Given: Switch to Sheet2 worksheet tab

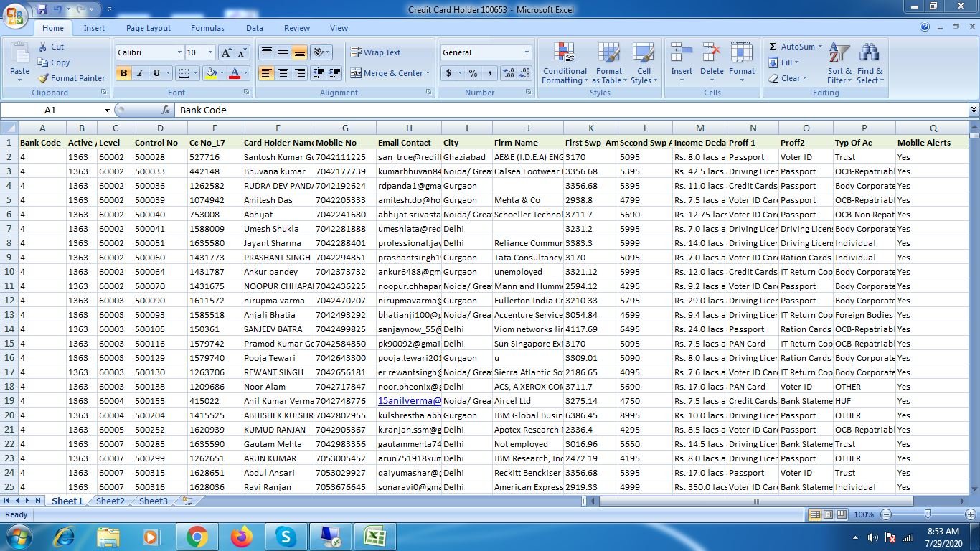Looking at the screenshot, I should point(110,501).
